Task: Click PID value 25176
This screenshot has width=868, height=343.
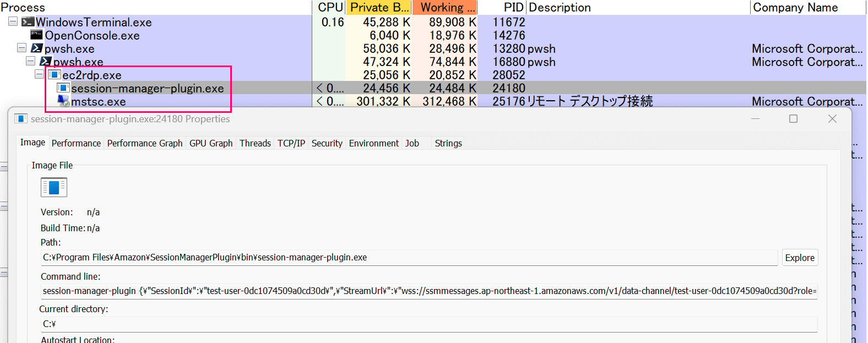Action: coord(509,101)
